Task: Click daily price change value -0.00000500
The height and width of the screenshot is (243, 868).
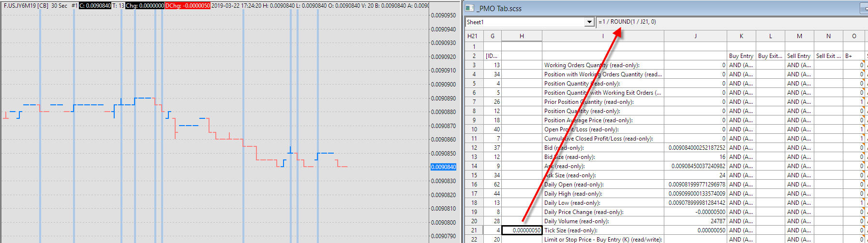Action: pos(695,212)
